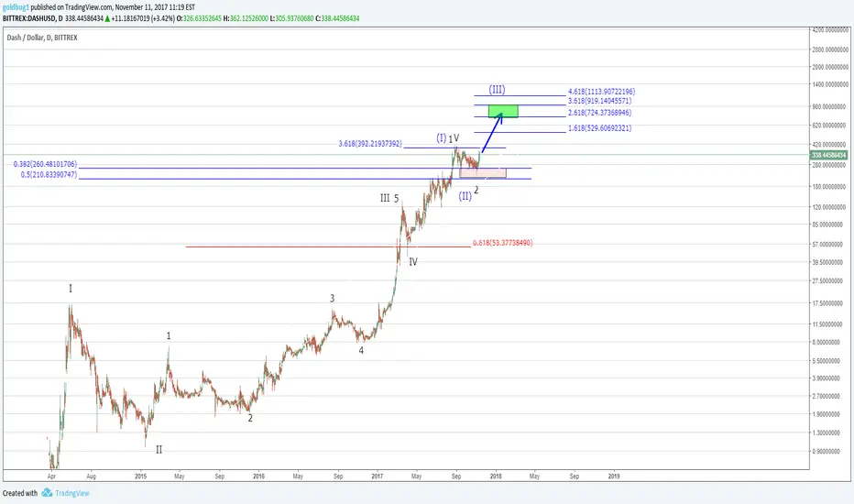The image size is (854, 504).
Task: Click the 2019 label on the time axis
Action: [x=614, y=477]
